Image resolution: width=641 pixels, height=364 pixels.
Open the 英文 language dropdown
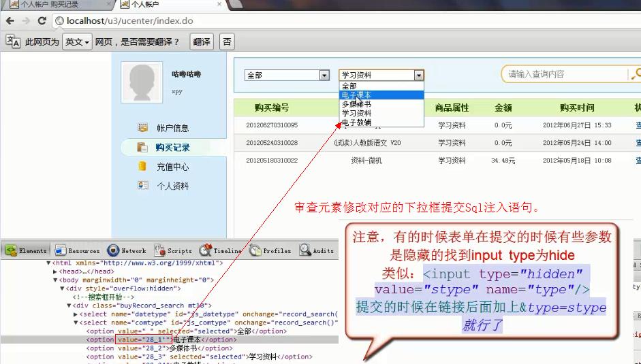(x=77, y=42)
